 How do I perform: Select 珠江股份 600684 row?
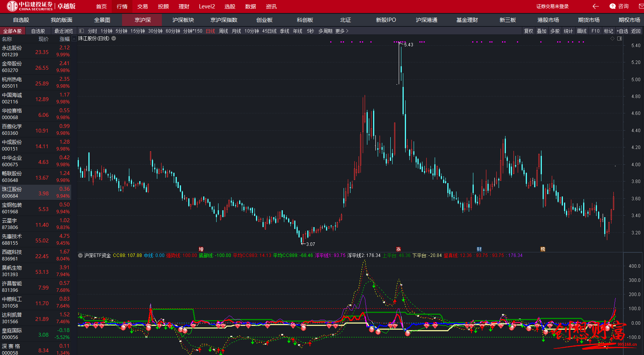(x=36, y=193)
